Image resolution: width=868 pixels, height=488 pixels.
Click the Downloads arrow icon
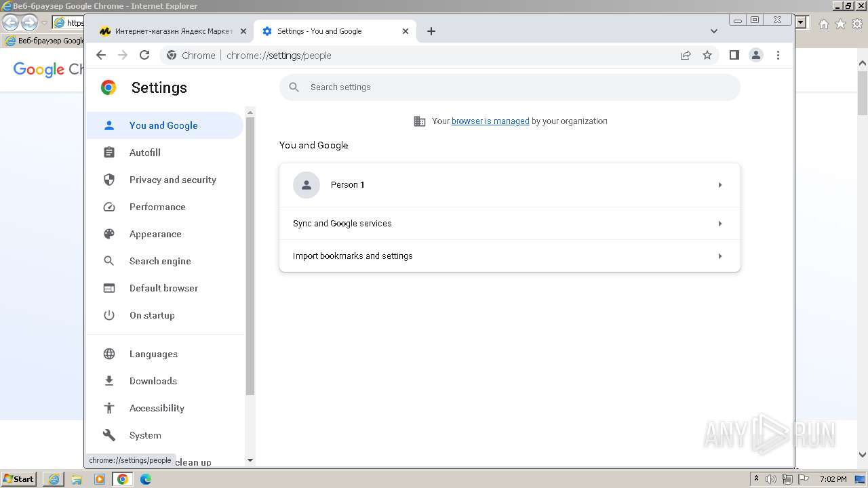click(x=109, y=381)
